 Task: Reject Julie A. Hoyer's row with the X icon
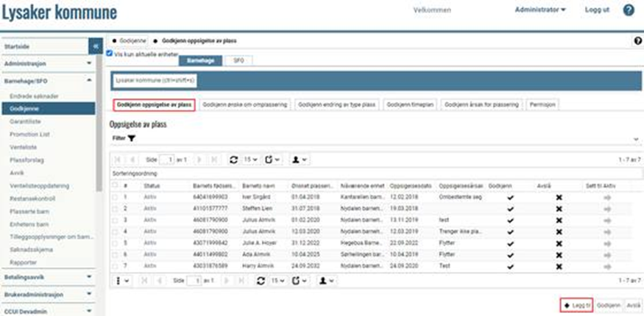tap(559, 243)
